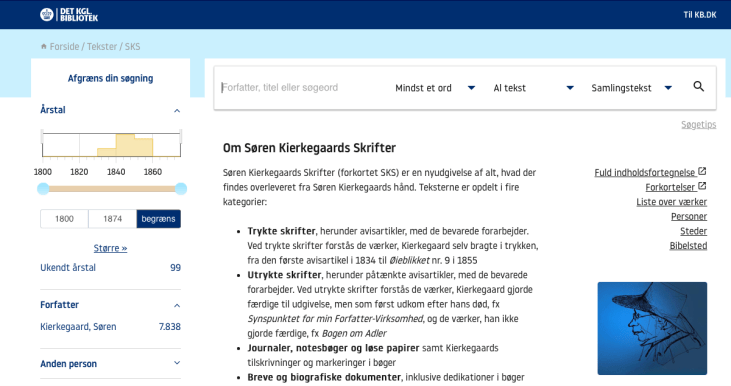Click external link icon beside Forkortelser
The width and height of the screenshot is (731, 386).
pos(702,186)
